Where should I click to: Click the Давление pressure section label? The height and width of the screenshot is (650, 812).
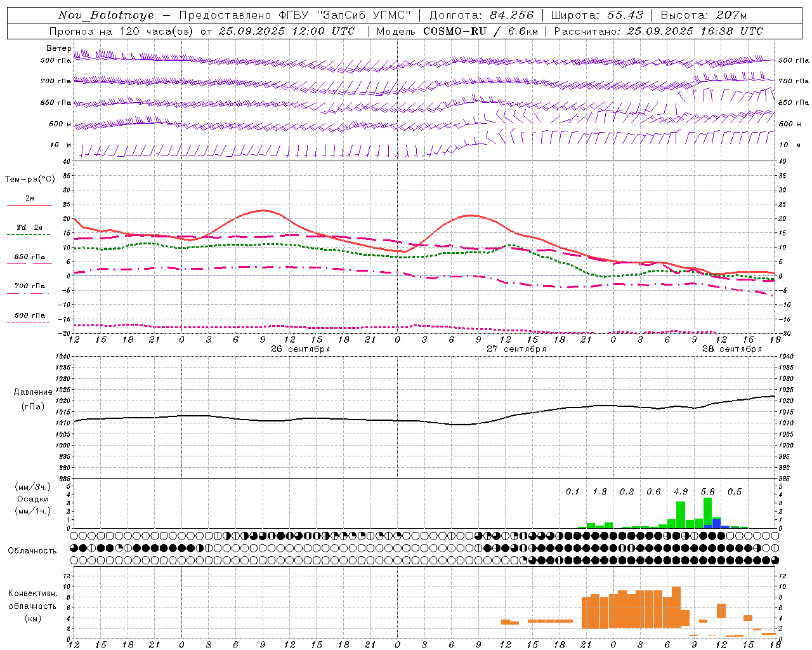pos(33,392)
